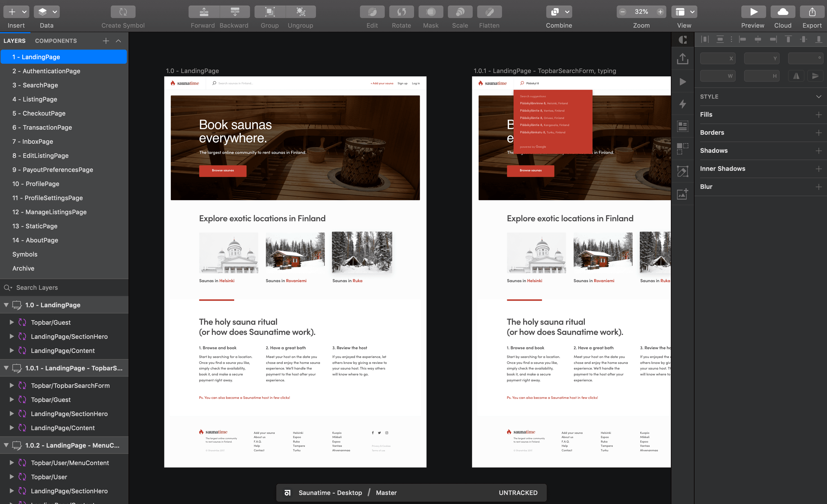The image size is (827, 504).
Task: Open the Insert dropdown arrow
Action: tap(24, 12)
